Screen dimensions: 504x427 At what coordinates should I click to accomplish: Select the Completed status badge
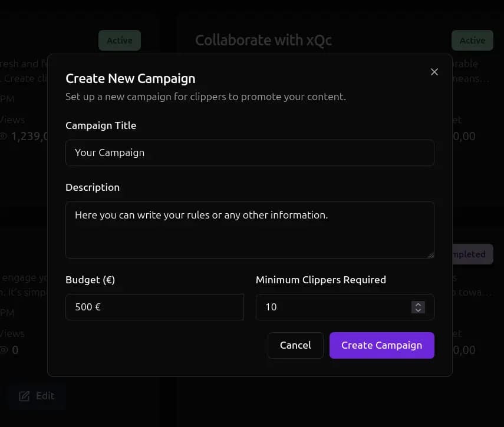pos(469,254)
